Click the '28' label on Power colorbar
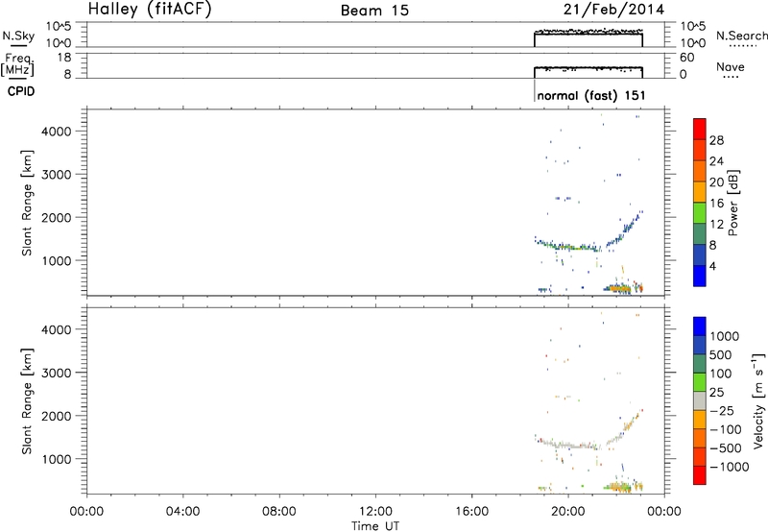 pyautogui.click(x=716, y=140)
